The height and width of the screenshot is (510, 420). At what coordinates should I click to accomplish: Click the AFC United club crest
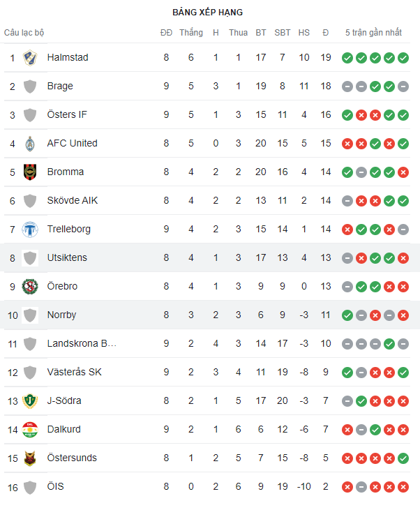[x=29, y=143]
